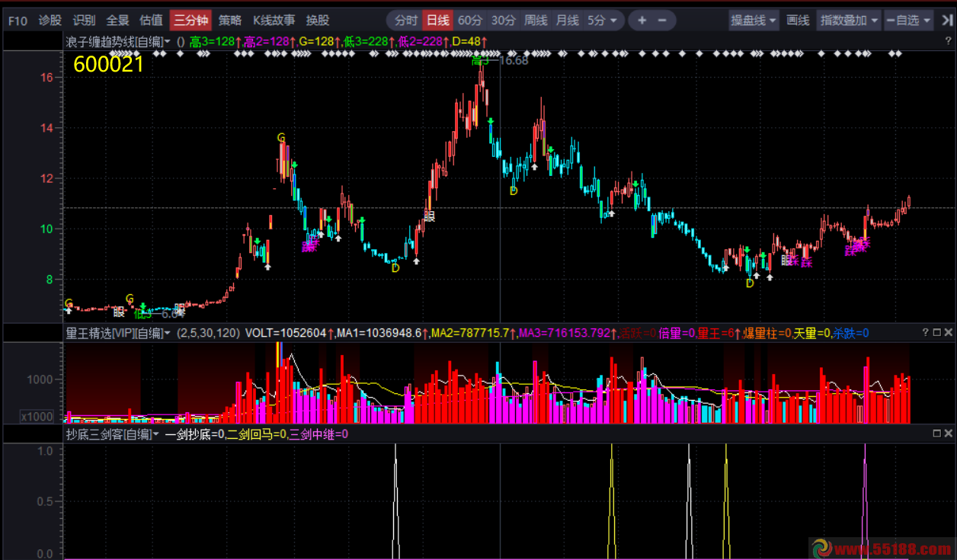Image resolution: width=957 pixels, height=560 pixels.
Task: Select the highlighted 三分钟 tab
Action: coord(190,21)
